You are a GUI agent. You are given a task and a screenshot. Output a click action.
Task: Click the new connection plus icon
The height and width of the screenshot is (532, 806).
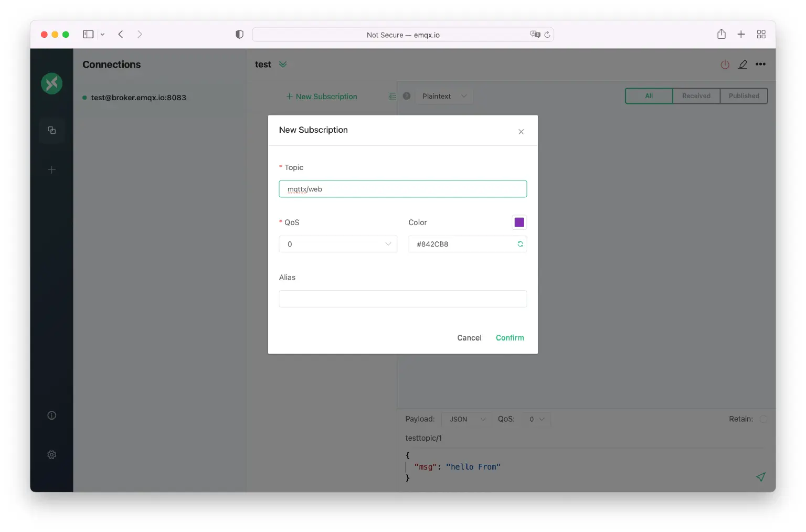coord(51,169)
